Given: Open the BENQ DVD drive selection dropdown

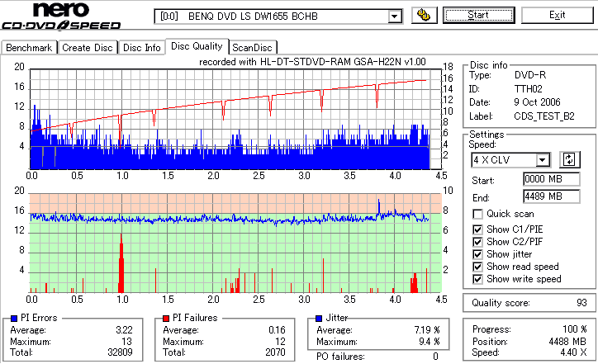Looking at the screenshot, I should (x=394, y=17).
